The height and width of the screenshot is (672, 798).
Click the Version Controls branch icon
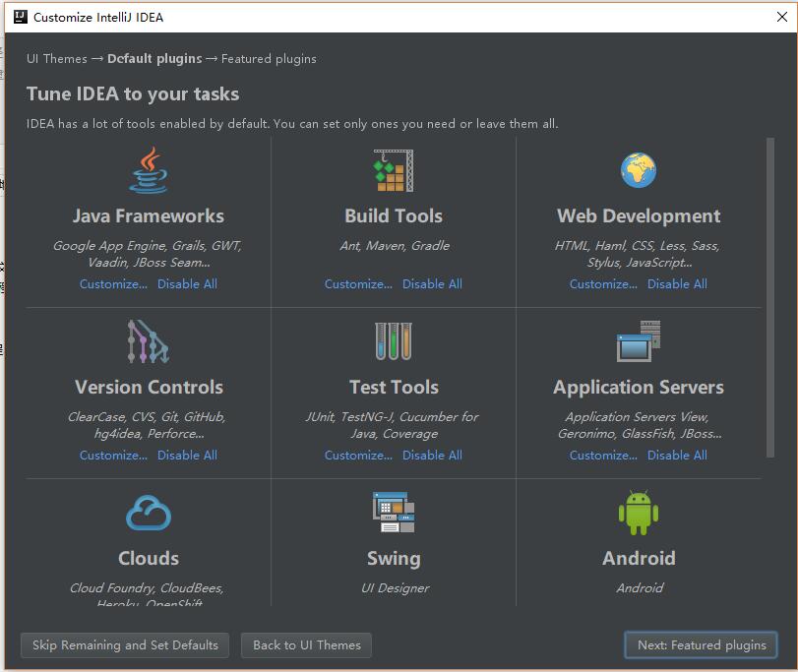pos(149,341)
